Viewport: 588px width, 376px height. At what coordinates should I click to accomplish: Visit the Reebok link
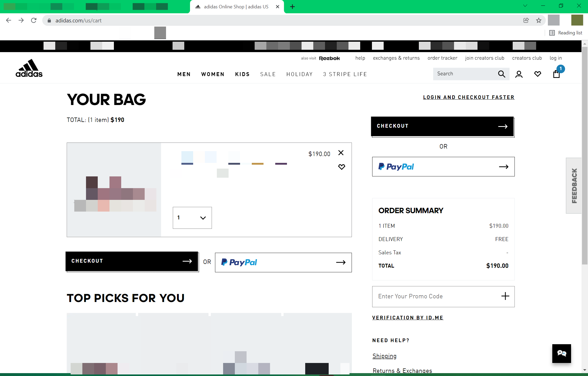(329, 58)
